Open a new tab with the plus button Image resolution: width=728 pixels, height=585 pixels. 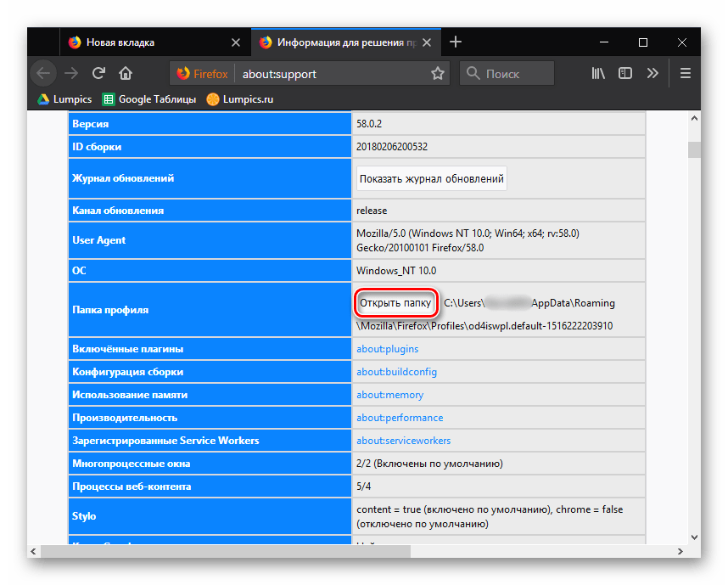(456, 42)
